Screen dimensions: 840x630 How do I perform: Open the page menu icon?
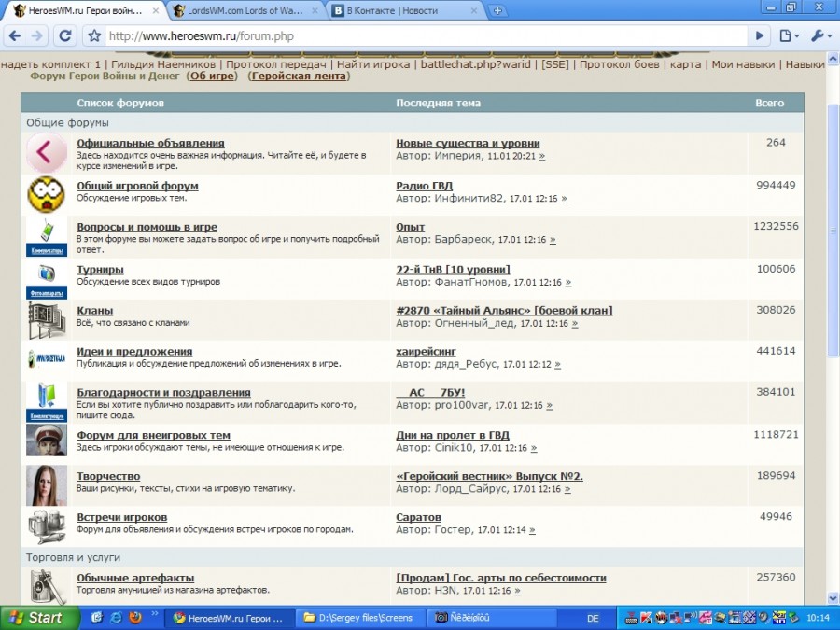789,35
